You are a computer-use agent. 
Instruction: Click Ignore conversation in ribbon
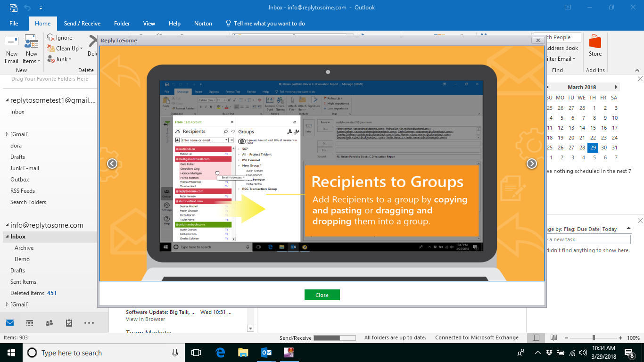(x=60, y=38)
